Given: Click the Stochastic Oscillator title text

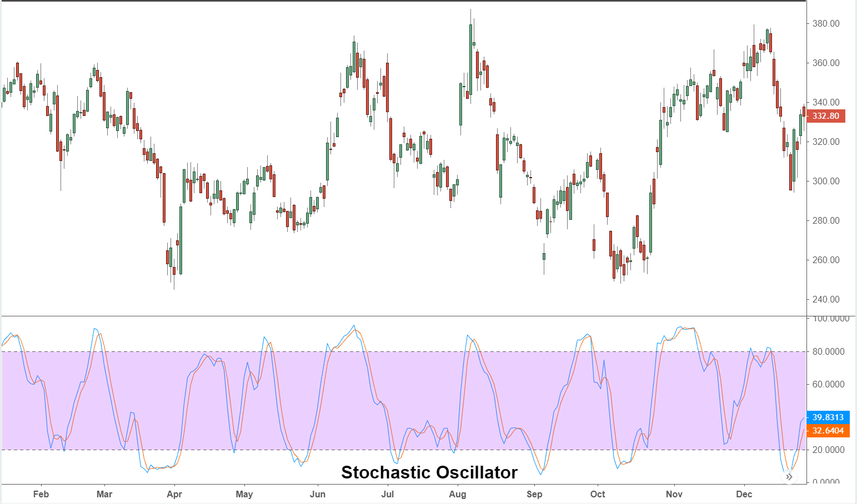Looking at the screenshot, I should point(429,472).
